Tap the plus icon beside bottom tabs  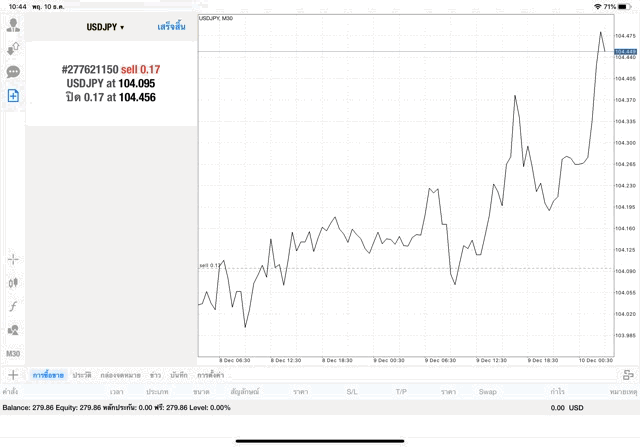(13, 374)
